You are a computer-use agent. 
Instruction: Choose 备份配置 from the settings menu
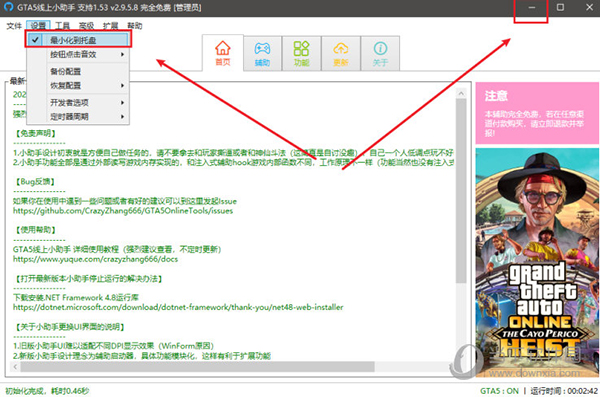(x=78, y=71)
